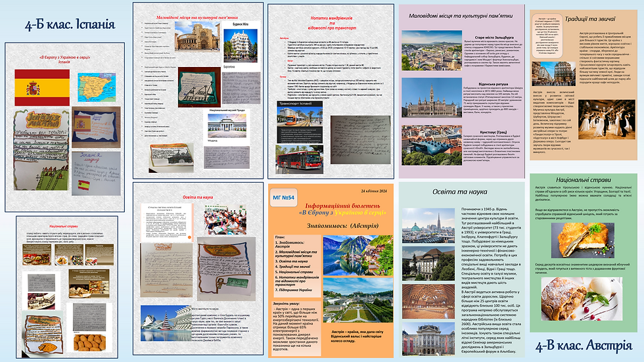The image size is (644, 362).
Task: Click the green page heading "Національні страви"
Action: pyautogui.click(x=584, y=180)
